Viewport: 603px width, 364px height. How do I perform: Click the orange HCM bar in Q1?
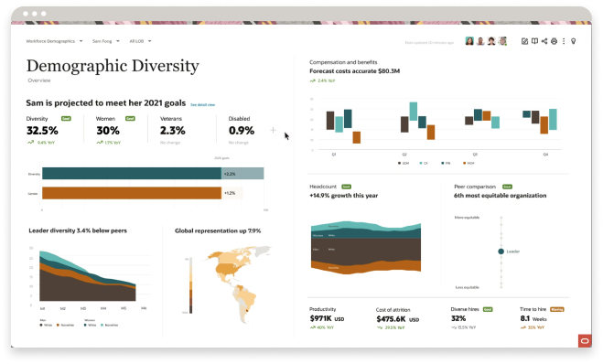click(357, 137)
